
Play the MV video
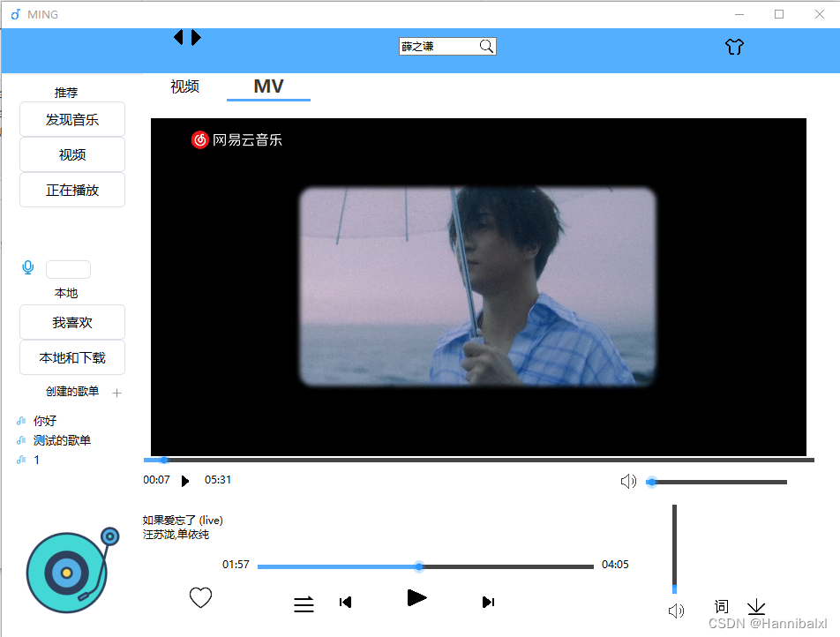[x=185, y=481]
